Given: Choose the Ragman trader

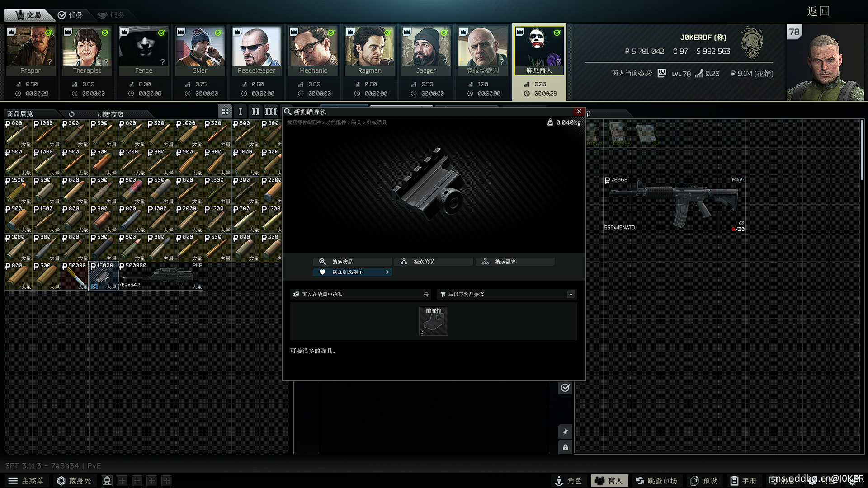Looking at the screenshot, I should [x=369, y=51].
